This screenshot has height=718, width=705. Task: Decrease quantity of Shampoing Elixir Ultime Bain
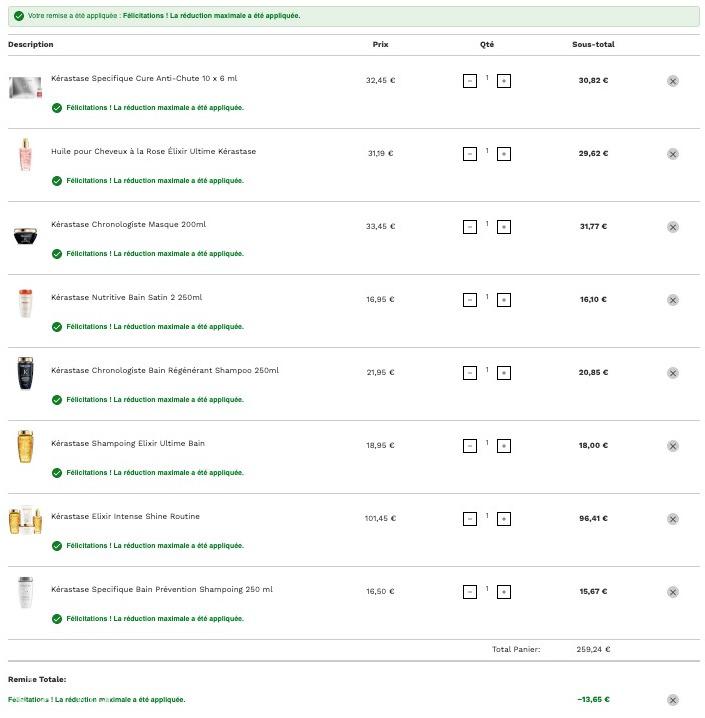pyautogui.click(x=470, y=446)
